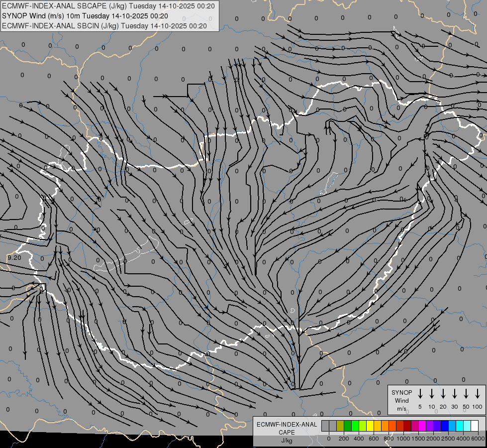The width and height of the screenshot is (487, 448).
Task: Pick the sky blue swatch right of 2500
Action: (453, 426)
